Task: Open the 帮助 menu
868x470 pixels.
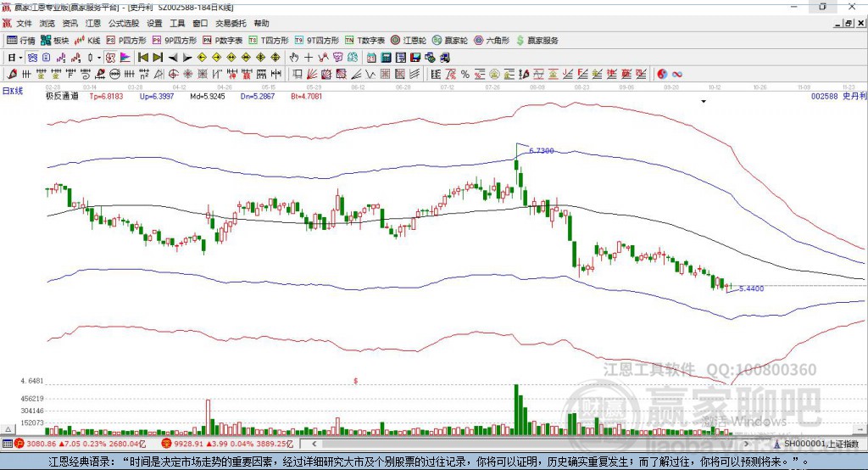Action: click(261, 23)
